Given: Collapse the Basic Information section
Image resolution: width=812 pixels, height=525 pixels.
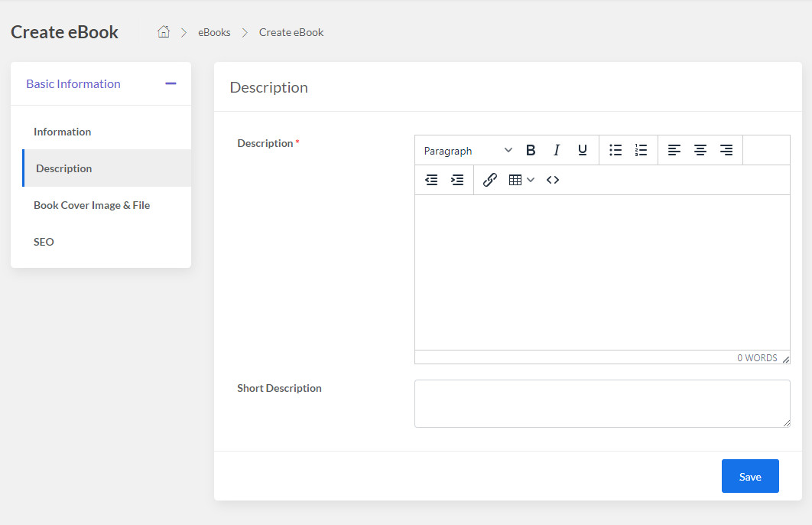Looking at the screenshot, I should click(170, 83).
